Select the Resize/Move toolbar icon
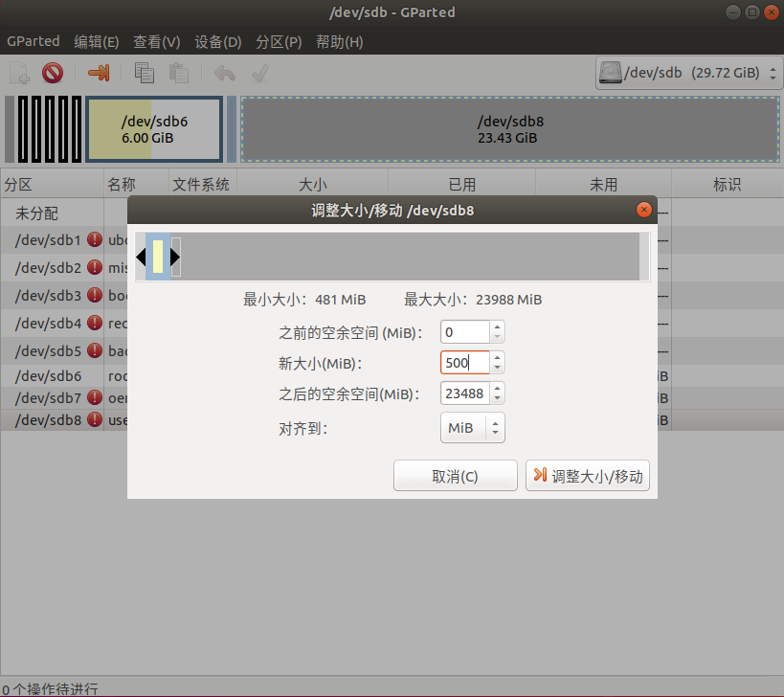 [100, 72]
